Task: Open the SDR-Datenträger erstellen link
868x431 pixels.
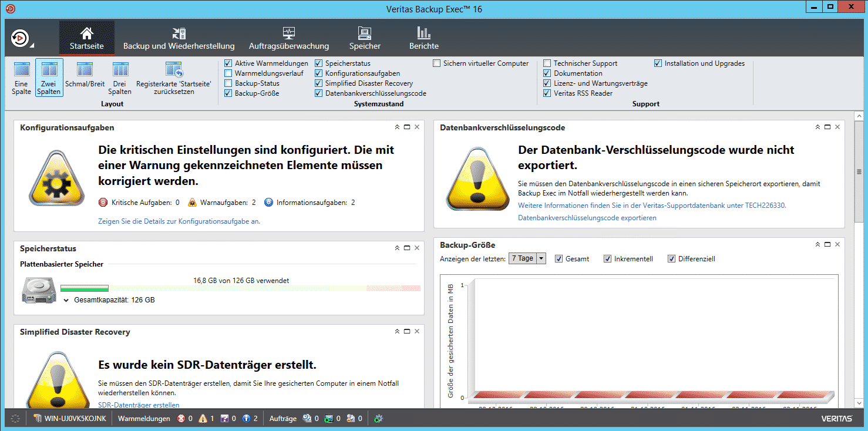Action: pos(139,405)
